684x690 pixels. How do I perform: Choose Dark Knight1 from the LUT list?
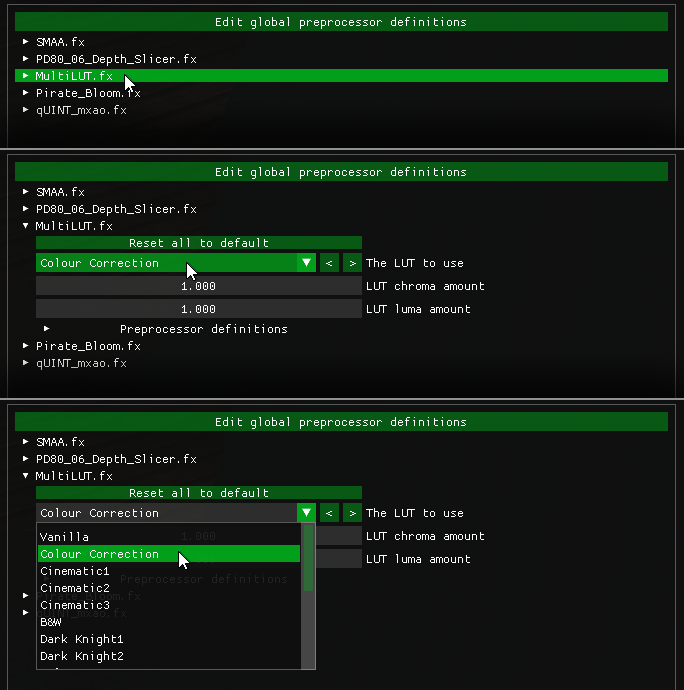click(x=82, y=639)
